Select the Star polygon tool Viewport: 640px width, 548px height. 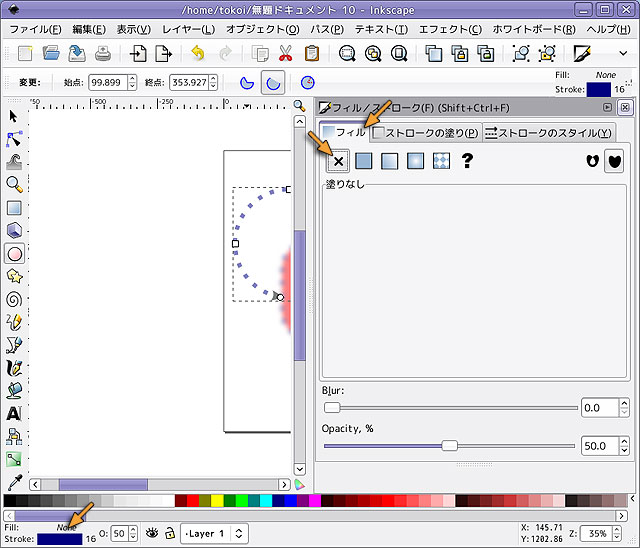(x=14, y=276)
